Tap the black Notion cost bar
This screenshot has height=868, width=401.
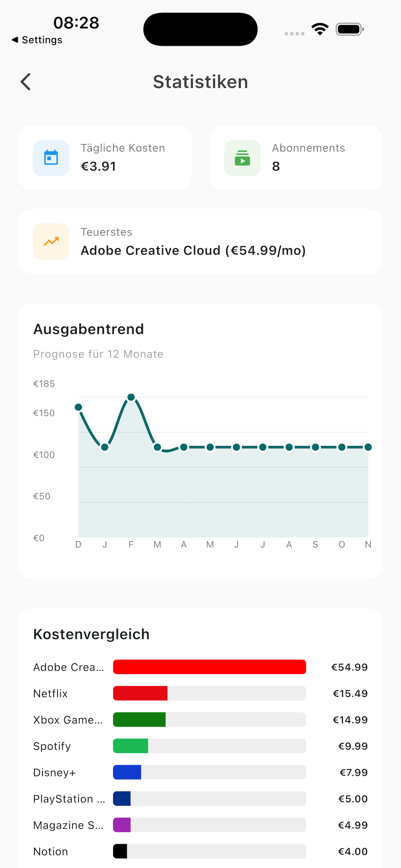[120, 851]
